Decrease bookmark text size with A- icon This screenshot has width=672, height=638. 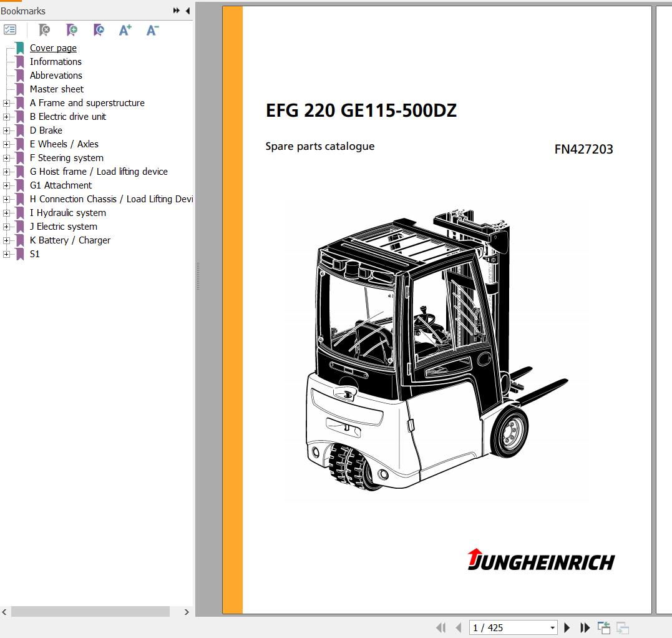pos(152,29)
